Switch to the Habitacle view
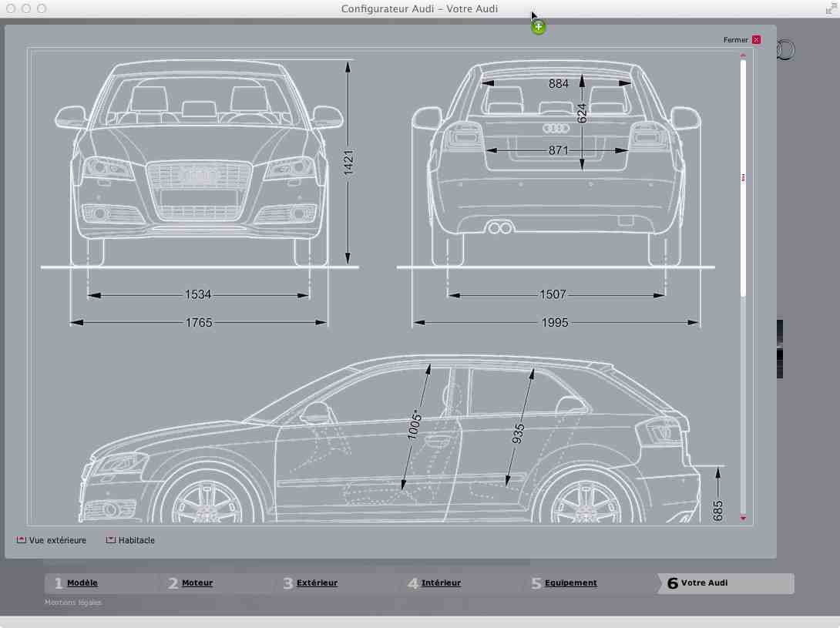This screenshot has width=840, height=628. [x=136, y=540]
